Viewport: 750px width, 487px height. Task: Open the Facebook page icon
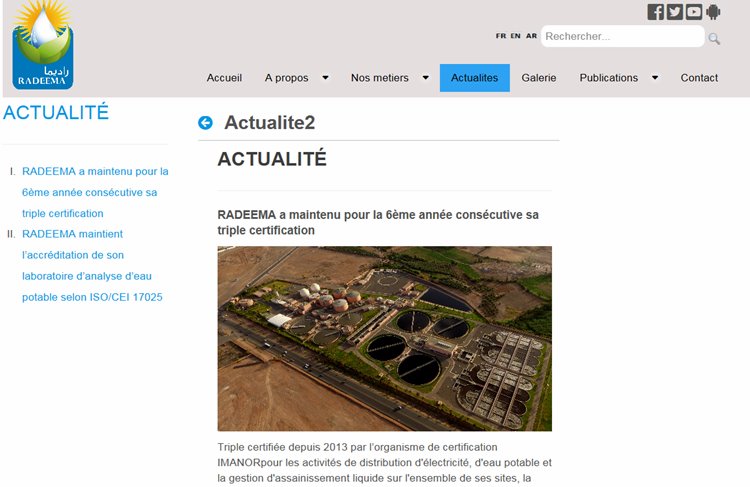(x=656, y=12)
